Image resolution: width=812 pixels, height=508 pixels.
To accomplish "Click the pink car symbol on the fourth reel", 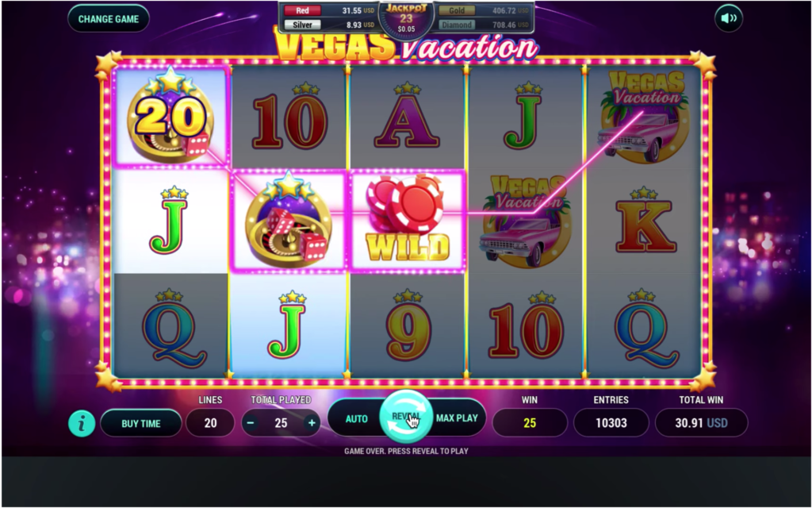I will tap(527, 221).
